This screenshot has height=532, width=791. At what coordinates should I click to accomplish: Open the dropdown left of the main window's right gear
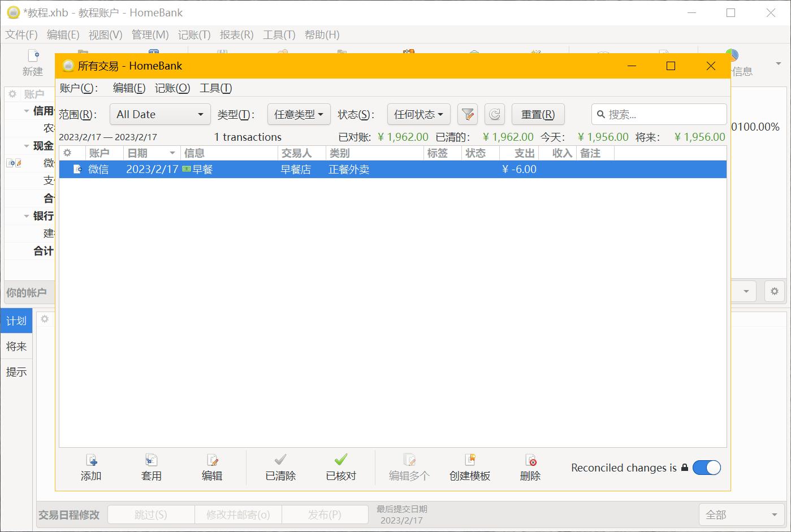[745, 292]
